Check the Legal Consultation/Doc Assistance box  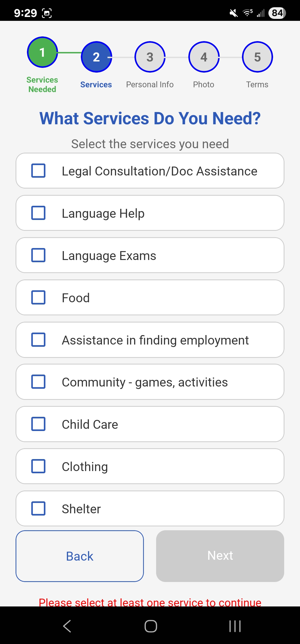(x=38, y=171)
